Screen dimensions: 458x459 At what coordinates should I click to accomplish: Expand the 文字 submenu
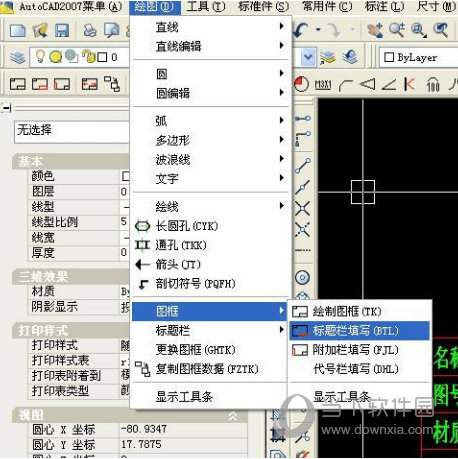click(x=210, y=179)
